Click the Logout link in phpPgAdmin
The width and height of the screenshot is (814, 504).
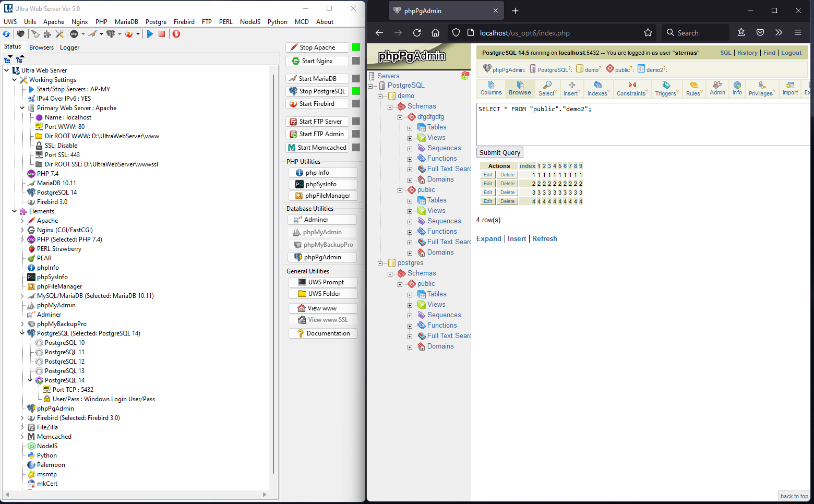coord(791,53)
